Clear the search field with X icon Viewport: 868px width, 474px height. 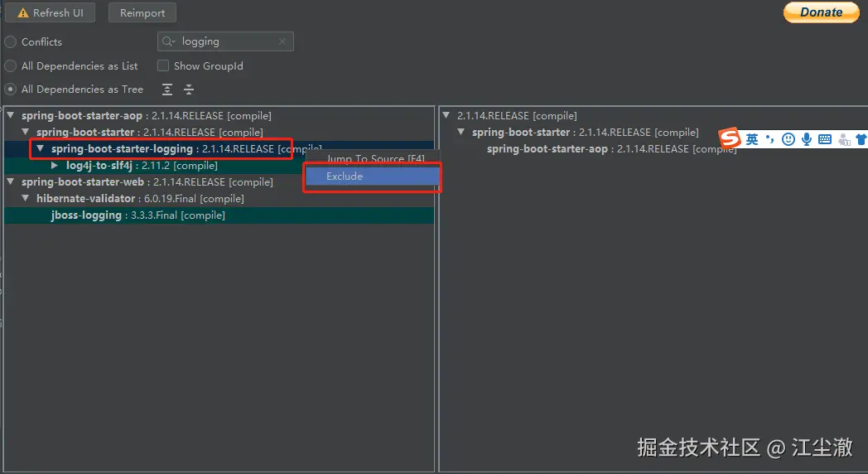(282, 41)
